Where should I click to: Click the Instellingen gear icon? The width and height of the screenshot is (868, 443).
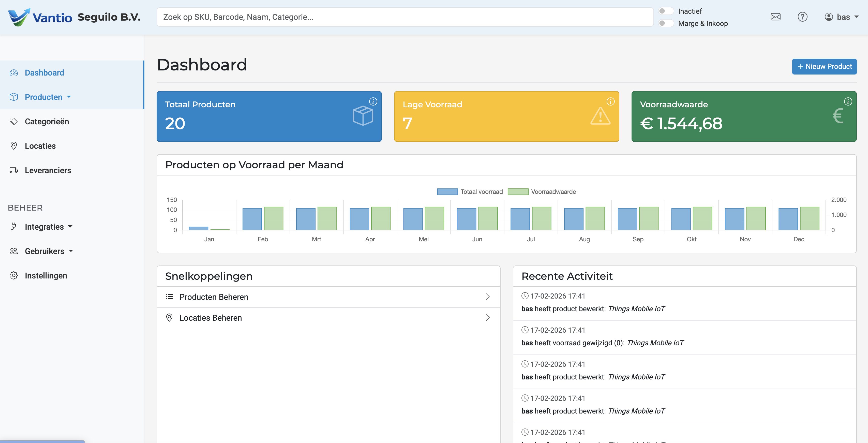[x=13, y=275]
